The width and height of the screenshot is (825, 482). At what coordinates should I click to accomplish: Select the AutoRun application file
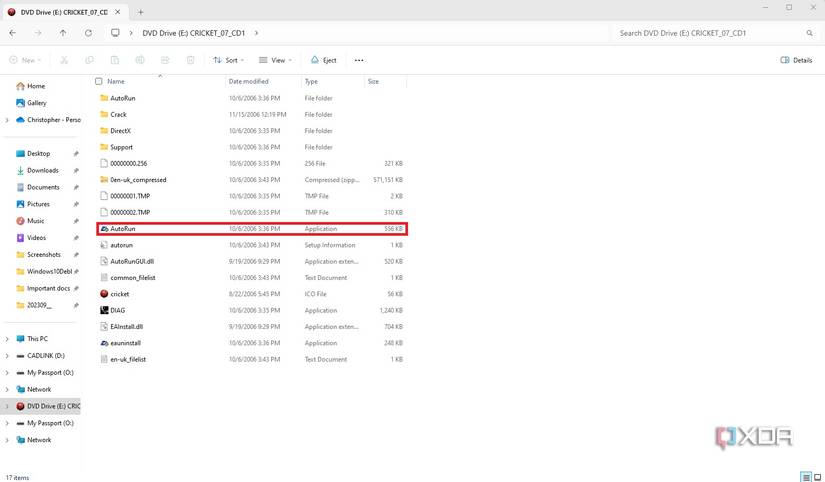tap(252, 229)
